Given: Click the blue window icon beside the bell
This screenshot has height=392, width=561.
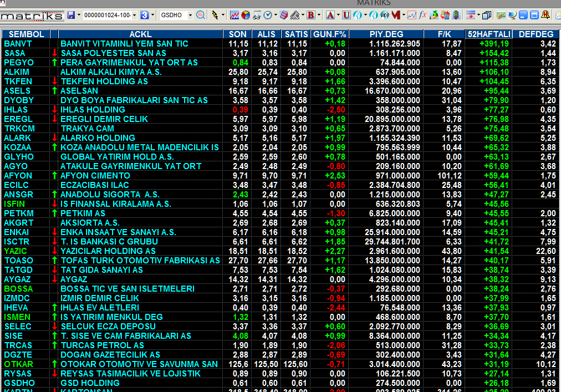Looking at the screenshot, I should point(534,15).
